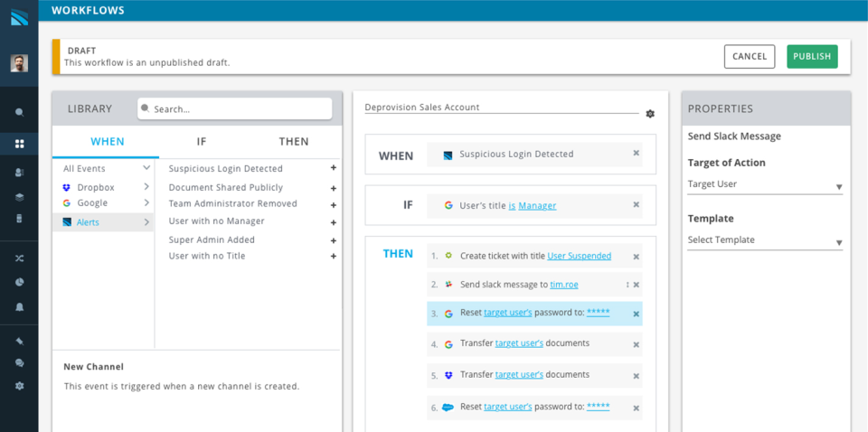
Task: Add User with no Manager event
Action: (334, 223)
